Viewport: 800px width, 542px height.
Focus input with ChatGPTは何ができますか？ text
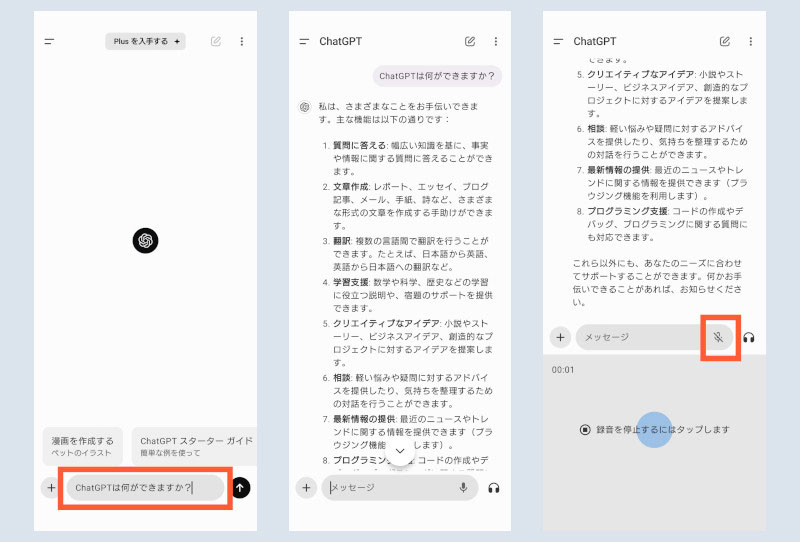(x=145, y=488)
